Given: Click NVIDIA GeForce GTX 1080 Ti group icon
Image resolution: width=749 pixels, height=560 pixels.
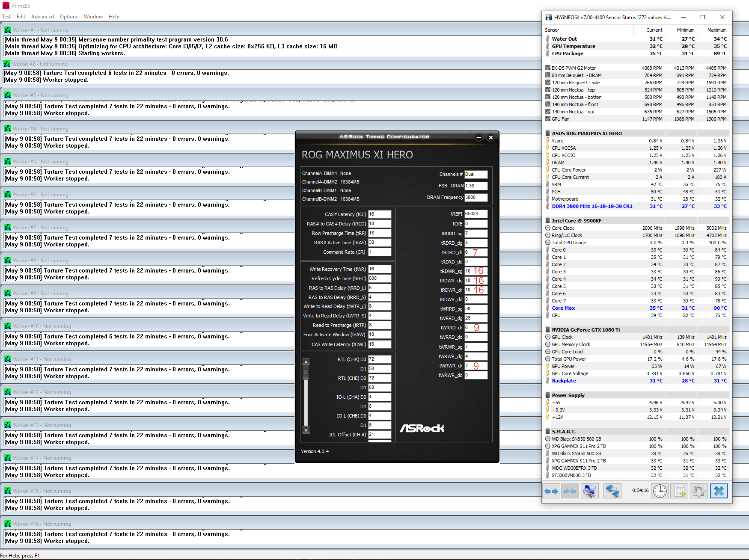Looking at the screenshot, I should (548, 330).
